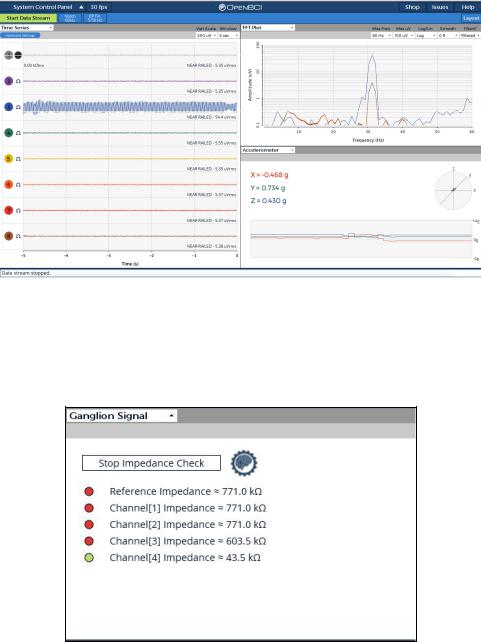Open the Max Freq 60 Hz dropdown
Screen dimensions: 481x642
381,36
